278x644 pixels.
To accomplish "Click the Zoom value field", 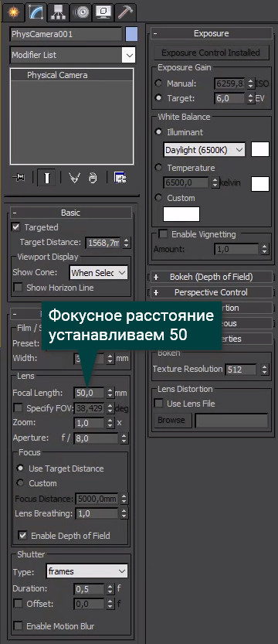I will [x=89, y=423].
